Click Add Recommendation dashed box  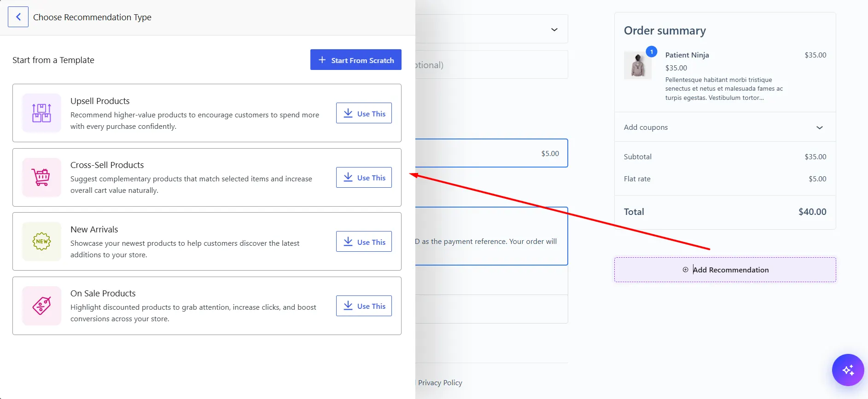pyautogui.click(x=725, y=270)
